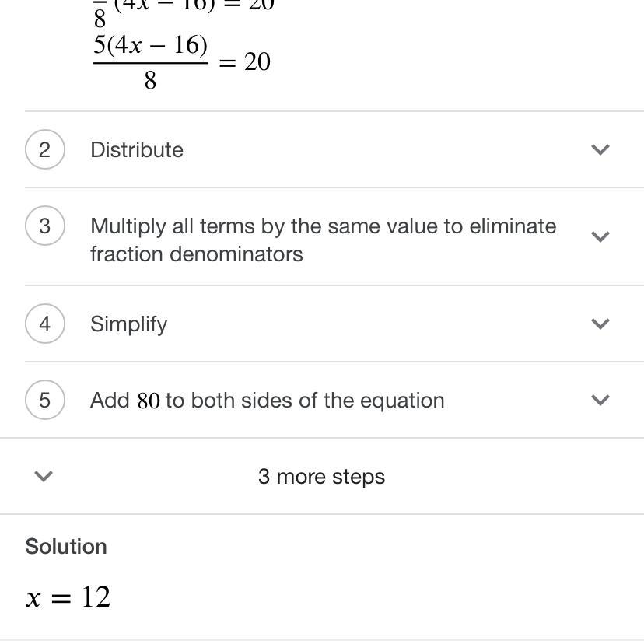Click chevron left of 3 more steps

tap(44, 476)
